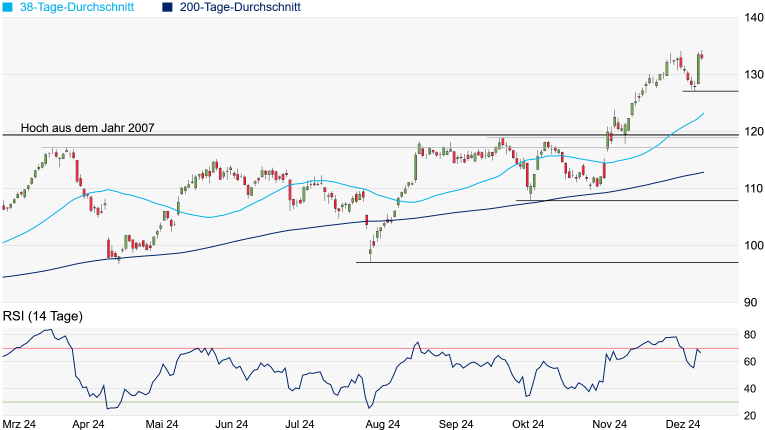Click the RSI axis label 80
The image size is (765, 430).
(749, 334)
